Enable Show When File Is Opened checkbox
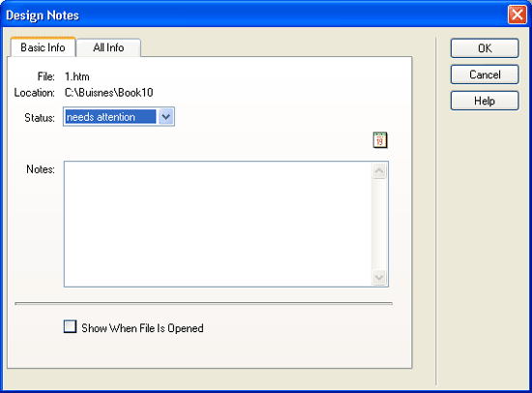The image size is (532, 393). 70,326
